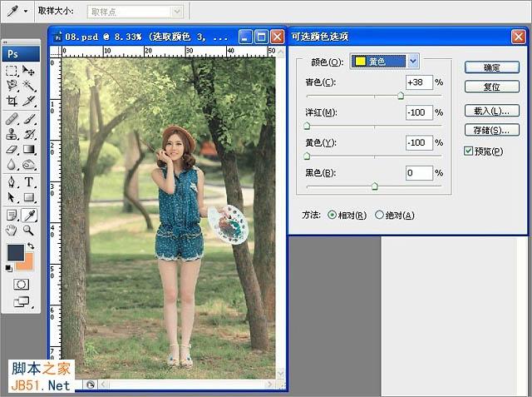Select the Notes tool

pos(12,215)
